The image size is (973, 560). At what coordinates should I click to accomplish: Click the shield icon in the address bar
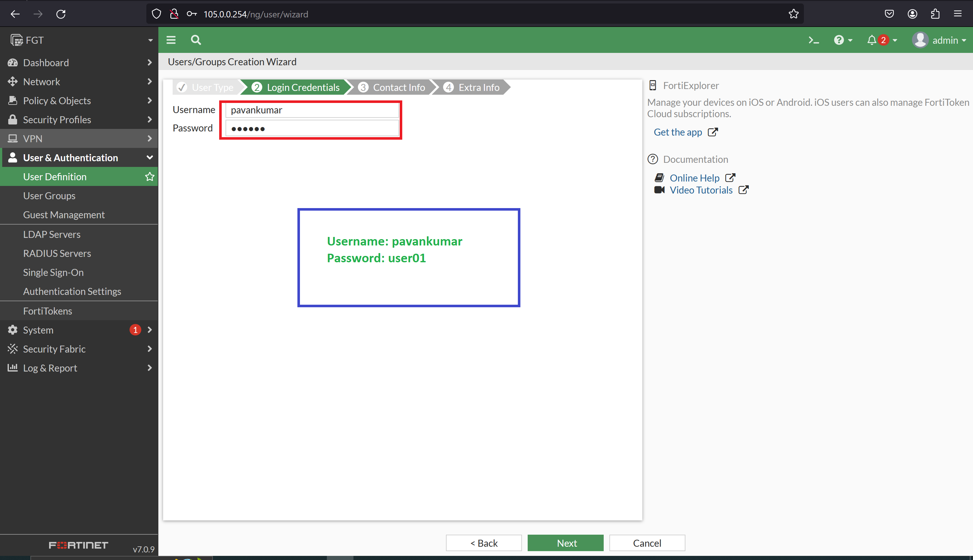[x=156, y=13]
